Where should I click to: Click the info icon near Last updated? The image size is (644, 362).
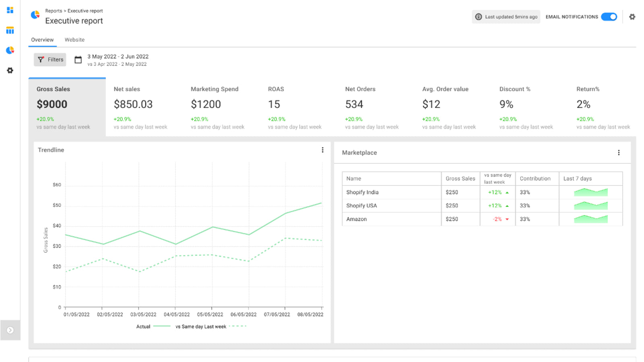pyautogui.click(x=479, y=17)
